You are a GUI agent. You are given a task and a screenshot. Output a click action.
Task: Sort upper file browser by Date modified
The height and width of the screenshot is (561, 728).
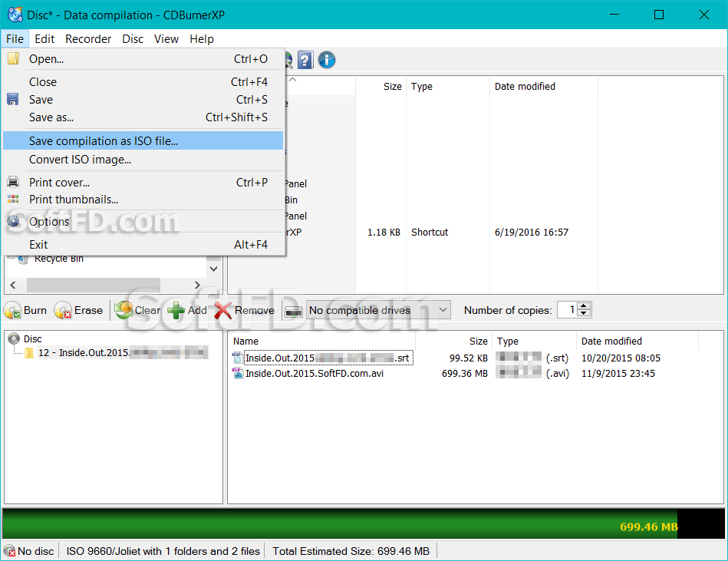click(544, 87)
